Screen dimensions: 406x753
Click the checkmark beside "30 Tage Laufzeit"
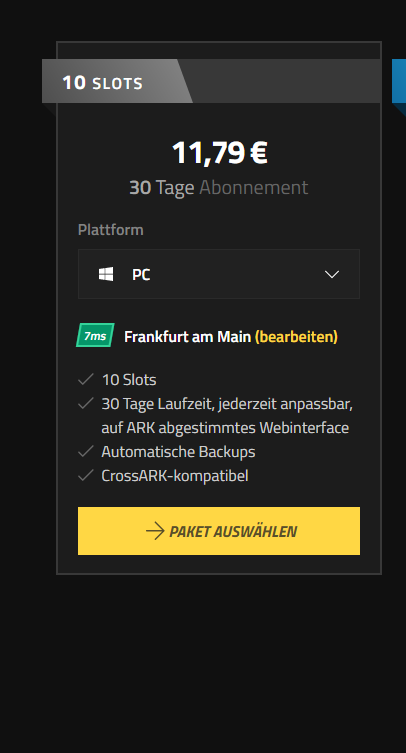[x=86, y=404]
